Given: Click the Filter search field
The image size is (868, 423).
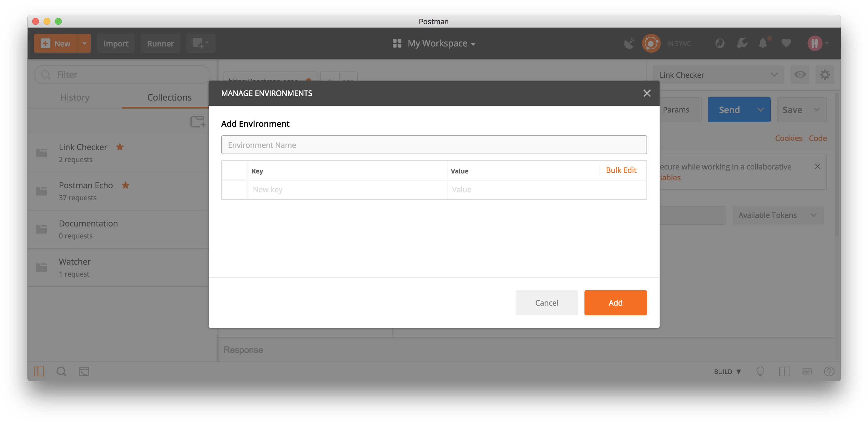Looking at the screenshot, I should 122,75.
